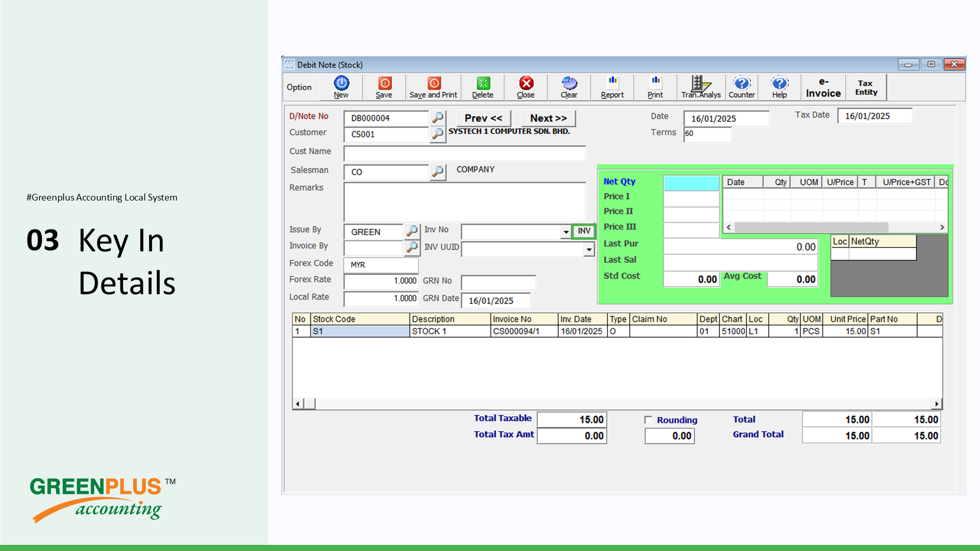The width and height of the screenshot is (980, 551).
Task: Click the Invoice By field
Action: [x=374, y=248]
